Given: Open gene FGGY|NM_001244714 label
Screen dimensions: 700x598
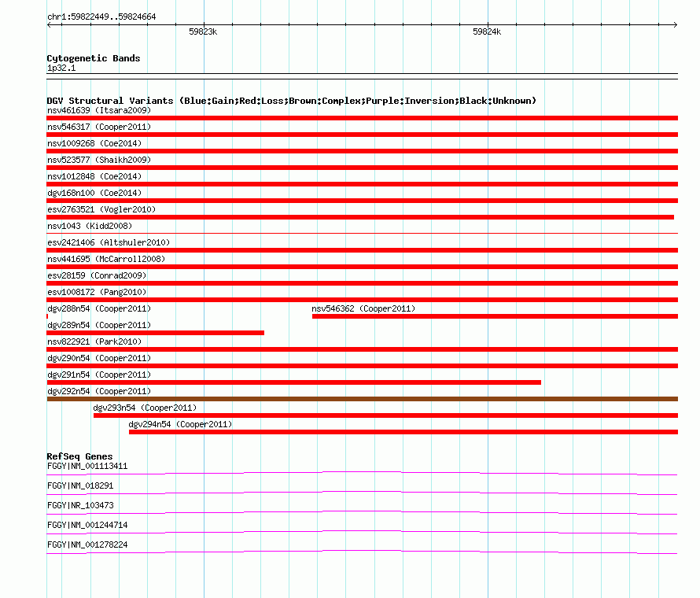Looking at the screenshot, I should [87, 525].
